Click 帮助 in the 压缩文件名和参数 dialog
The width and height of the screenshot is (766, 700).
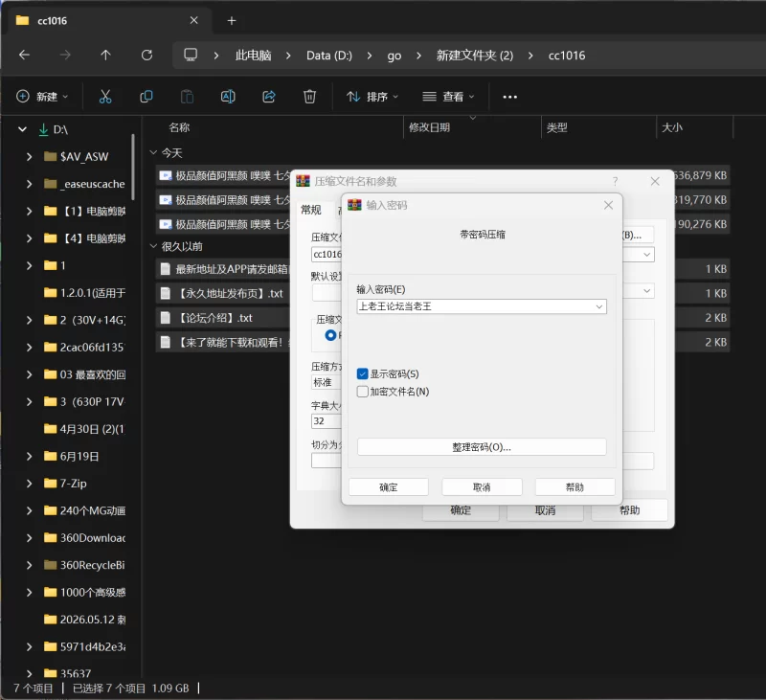tap(630, 510)
